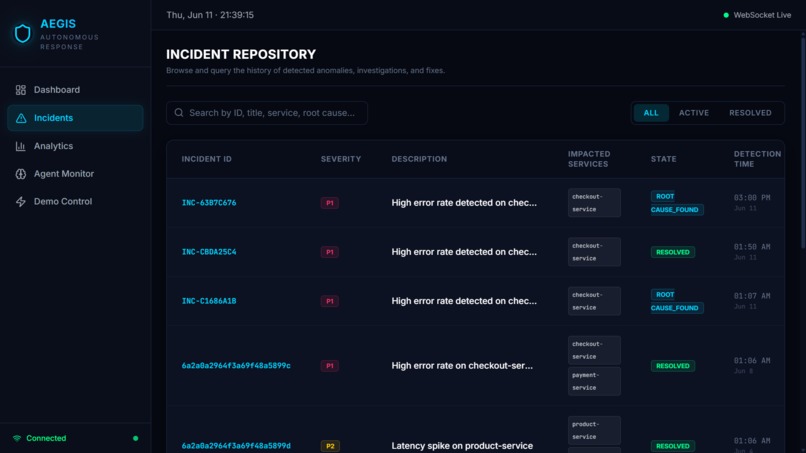Open incident 6a2a0a2964f3a69f48a5899d
The height and width of the screenshot is (453, 806).
click(236, 446)
